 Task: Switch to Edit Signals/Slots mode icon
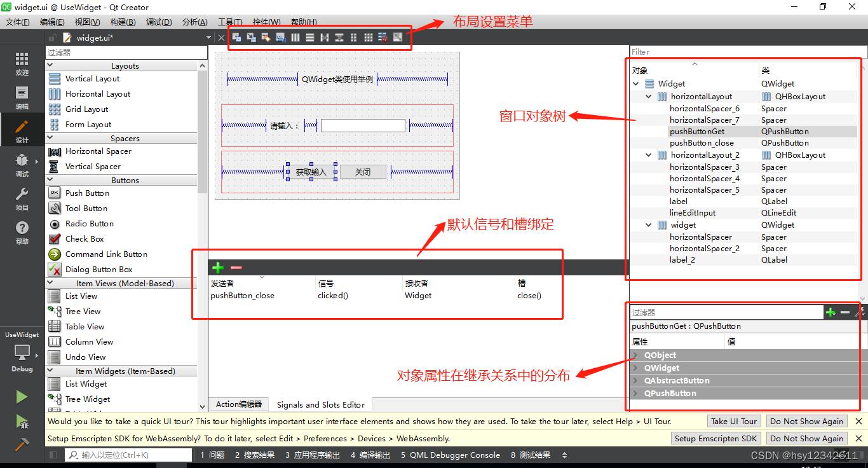[251, 38]
